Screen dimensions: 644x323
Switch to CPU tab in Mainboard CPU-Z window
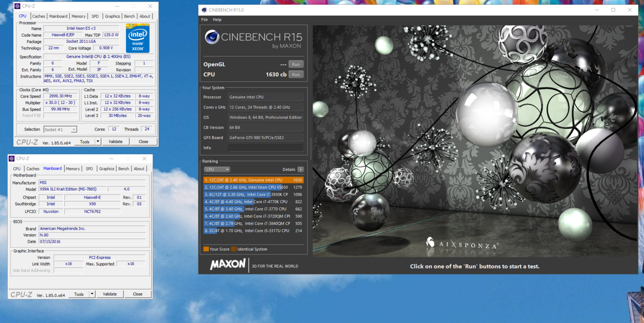click(x=17, y=169)
